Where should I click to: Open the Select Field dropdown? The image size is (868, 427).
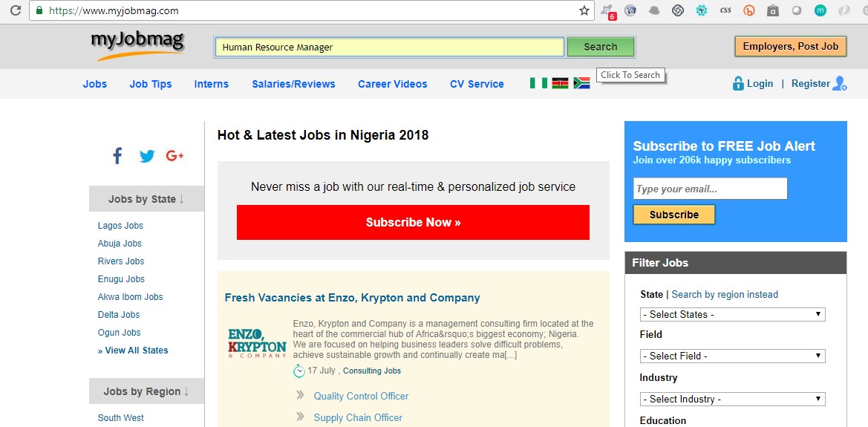point(732,356)
